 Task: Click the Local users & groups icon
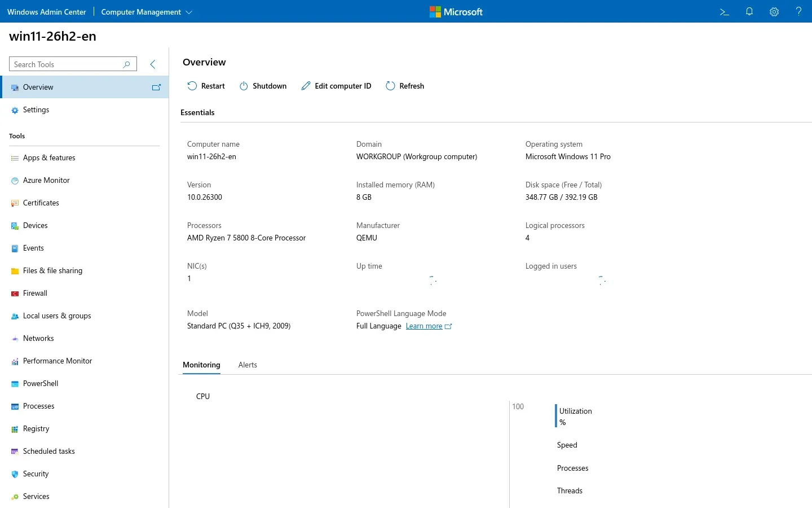click(15, 316)
